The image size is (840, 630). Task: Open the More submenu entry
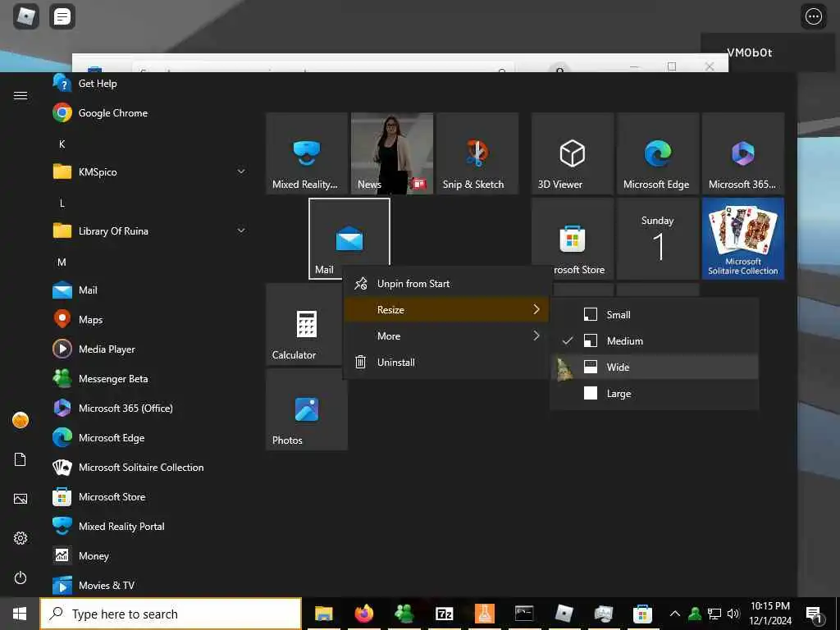coord(445,336)
